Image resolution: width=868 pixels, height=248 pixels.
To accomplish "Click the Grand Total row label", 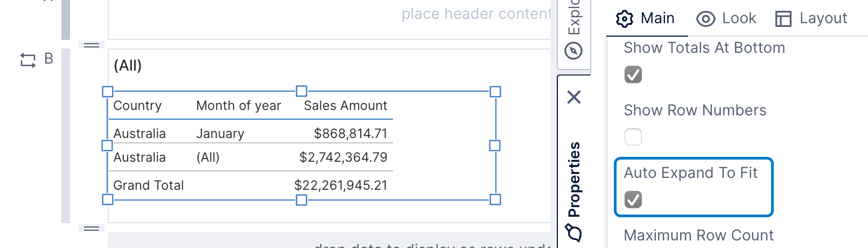I will [149, 185].
